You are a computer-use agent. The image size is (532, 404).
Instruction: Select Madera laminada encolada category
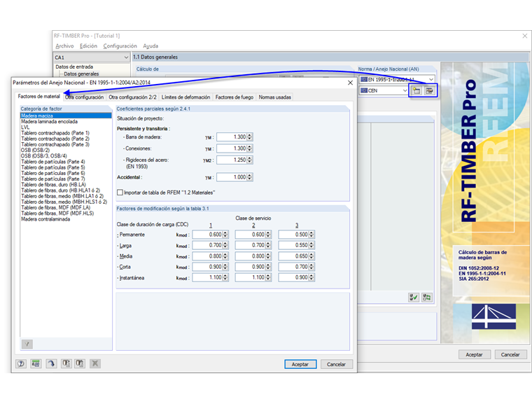(66, 122)
